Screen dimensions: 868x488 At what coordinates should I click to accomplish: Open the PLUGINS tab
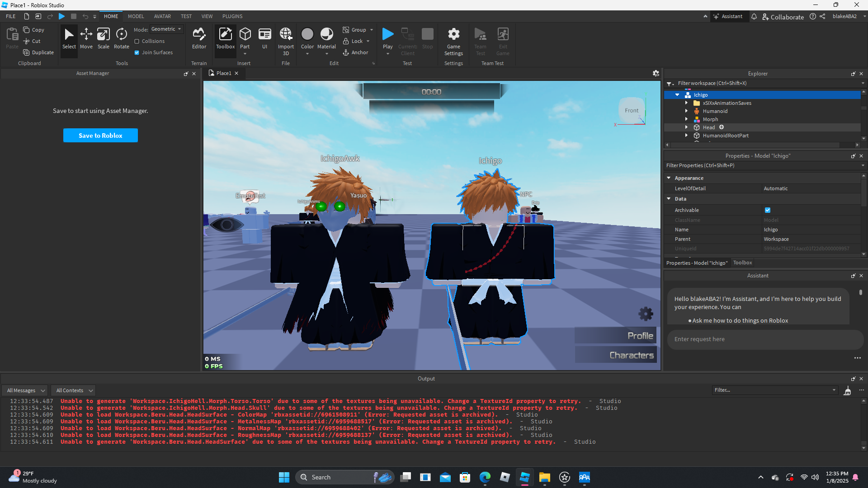pyautogui.click(x=232, y=16)
